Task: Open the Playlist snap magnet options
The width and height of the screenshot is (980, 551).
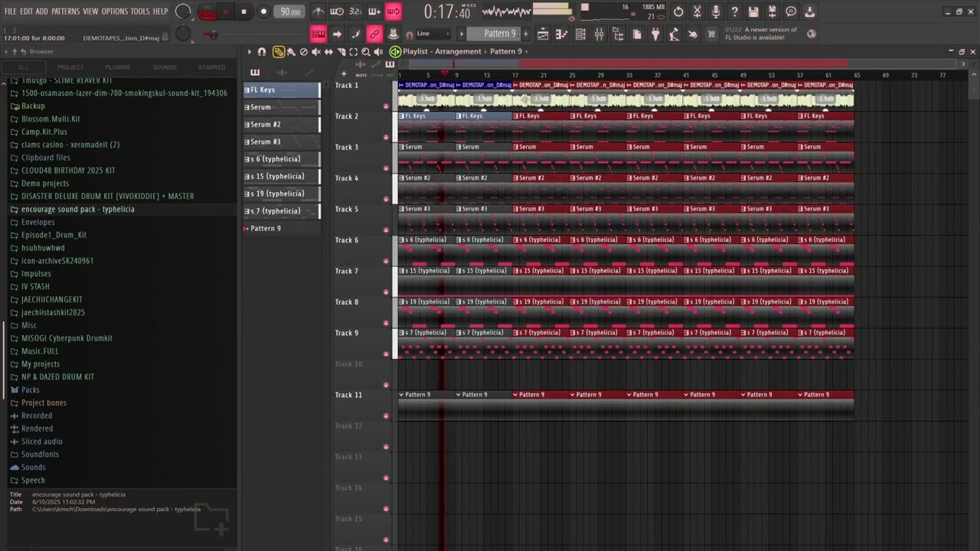Action: [262, 51]
